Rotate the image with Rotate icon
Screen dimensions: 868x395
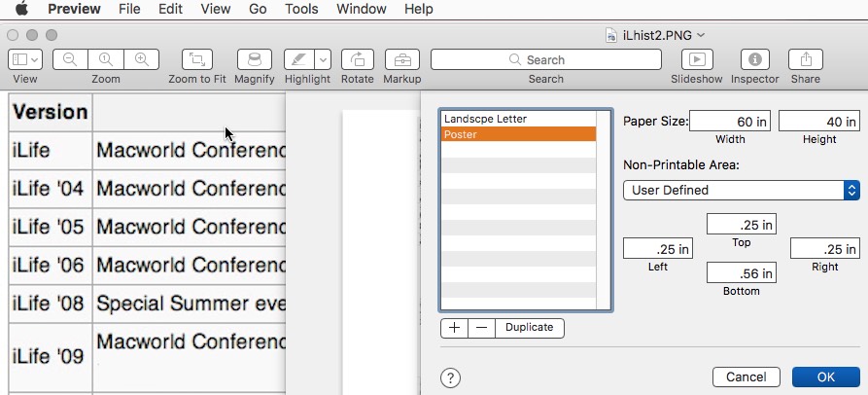tap(357, 59)
